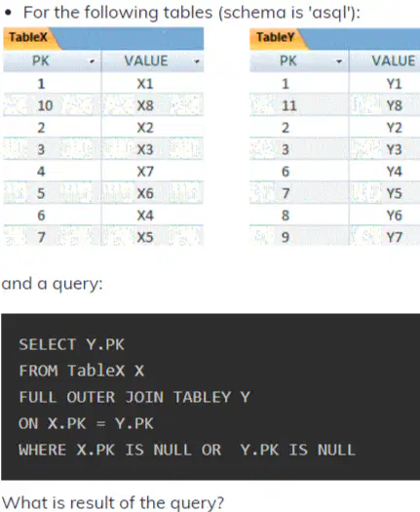Click the FULL OUTER JOIN code line
The height and width of the screenshot is (512, 420).
(x=134, y=397)
